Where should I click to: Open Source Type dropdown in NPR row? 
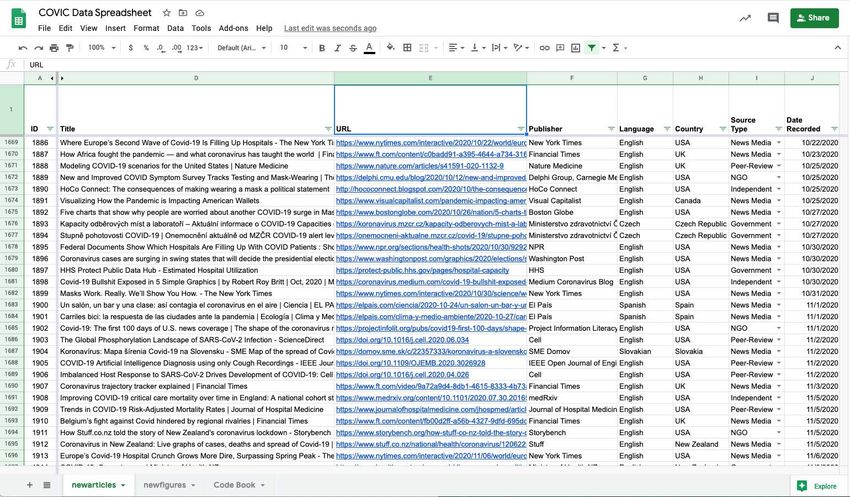[779, 247]
